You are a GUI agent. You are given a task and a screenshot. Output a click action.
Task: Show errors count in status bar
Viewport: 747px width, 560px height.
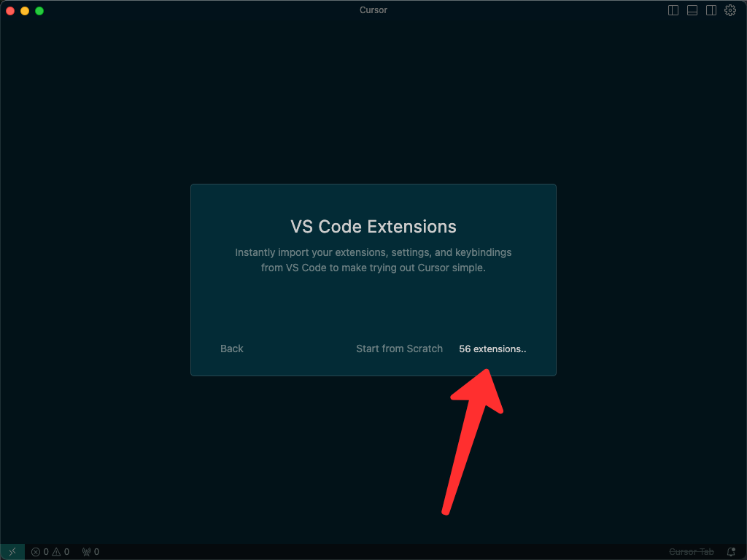click(40, 552)
